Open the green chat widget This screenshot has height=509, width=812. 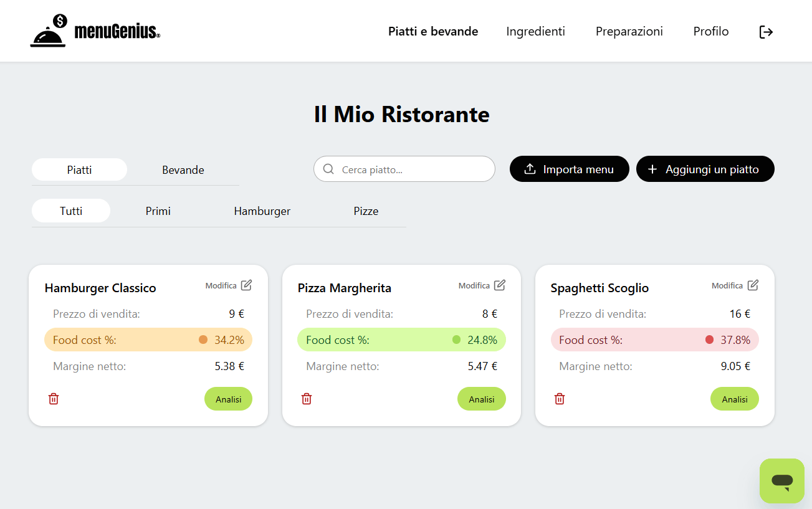click(x=781, y=481)
